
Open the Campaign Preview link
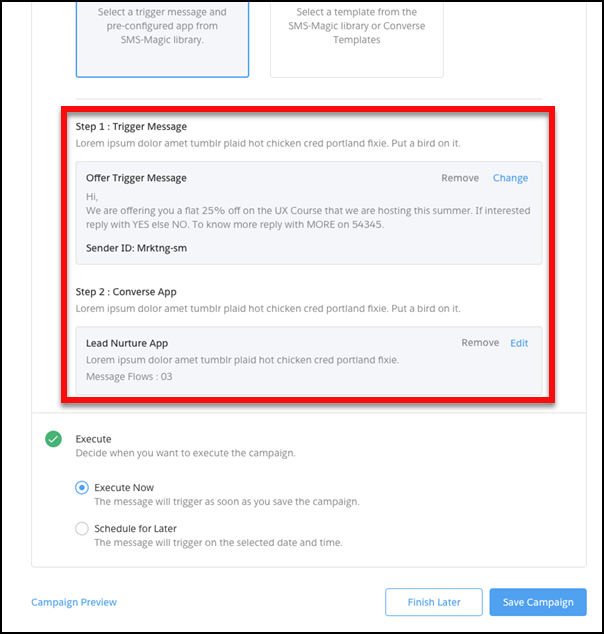[74, 602]
